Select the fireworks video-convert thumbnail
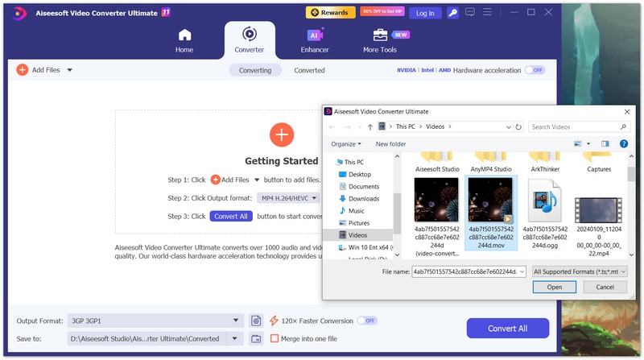This screenshot has width=644, height=360. pyautogui.click(x=436, y=201)
